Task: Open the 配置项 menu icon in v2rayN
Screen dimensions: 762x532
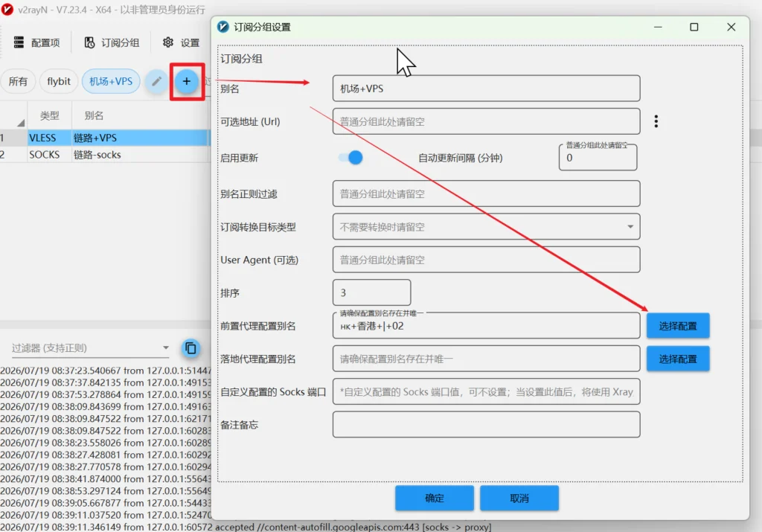Action: [19, 42]
